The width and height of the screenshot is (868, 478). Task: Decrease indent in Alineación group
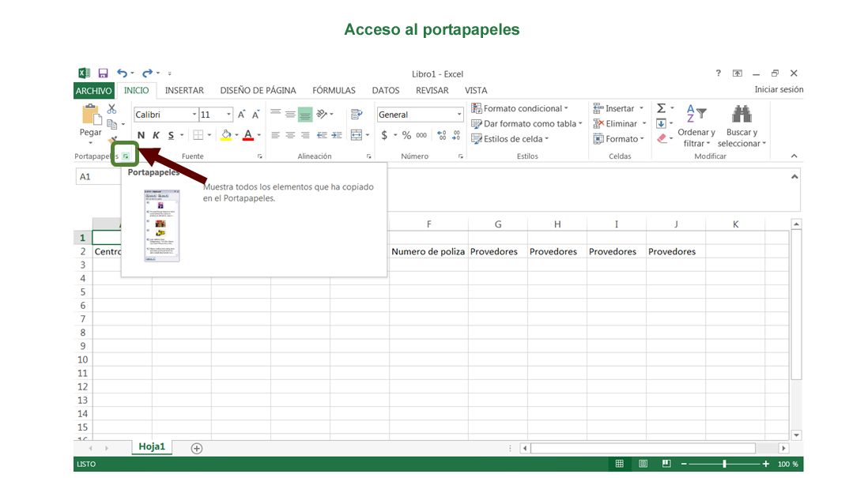(322, 135)
